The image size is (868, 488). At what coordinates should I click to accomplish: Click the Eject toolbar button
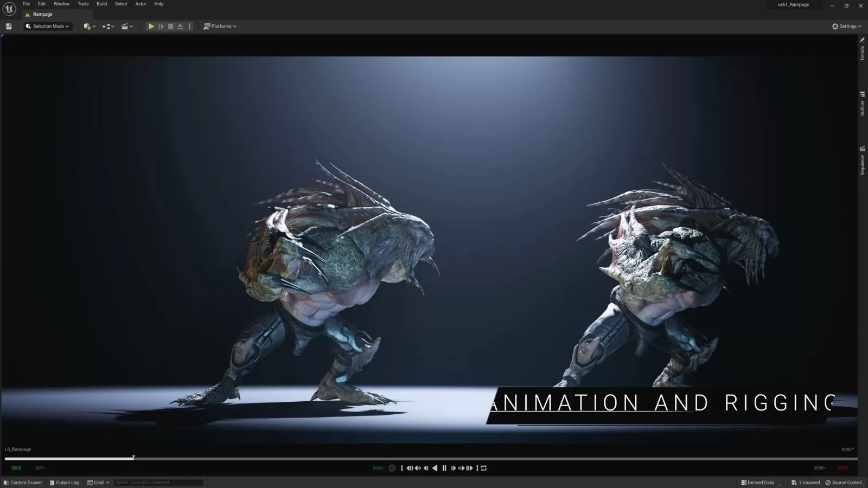(x=180, y=26)
